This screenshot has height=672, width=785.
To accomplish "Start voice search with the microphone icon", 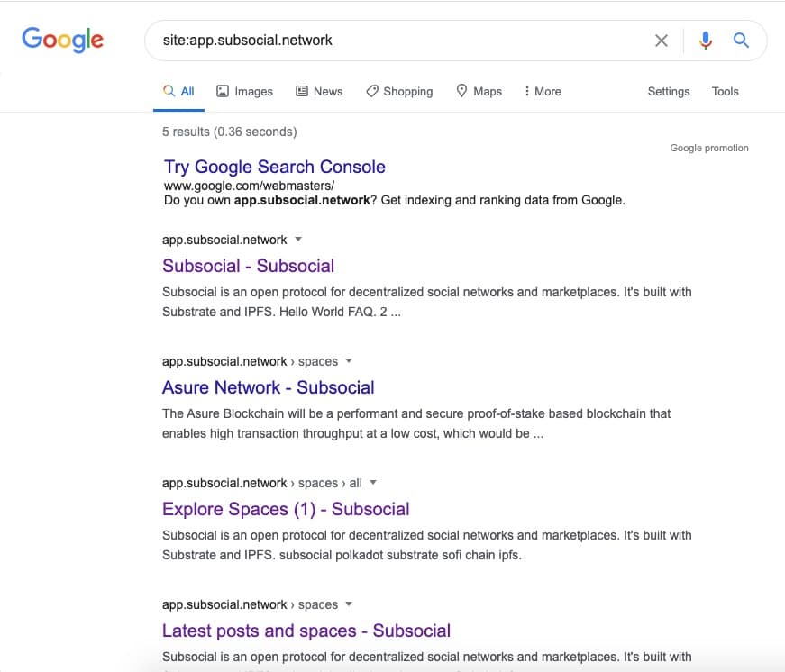I will coord(706,41).
